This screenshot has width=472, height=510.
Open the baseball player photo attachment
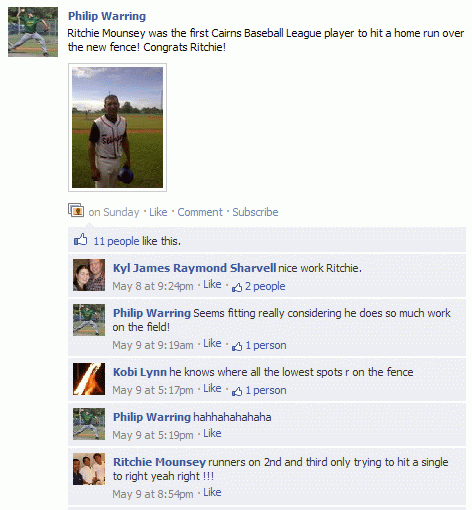(117, 127)
